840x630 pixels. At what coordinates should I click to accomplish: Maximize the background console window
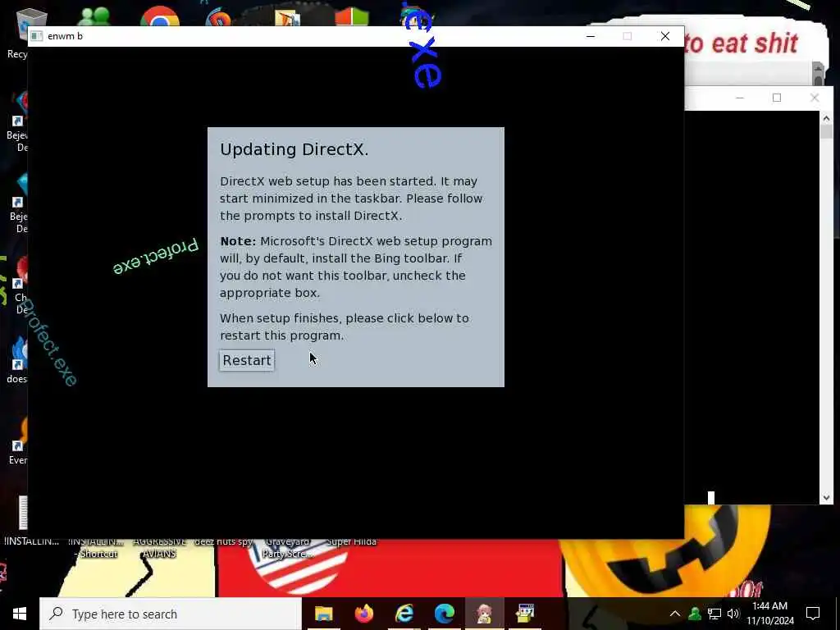point(777,98)
